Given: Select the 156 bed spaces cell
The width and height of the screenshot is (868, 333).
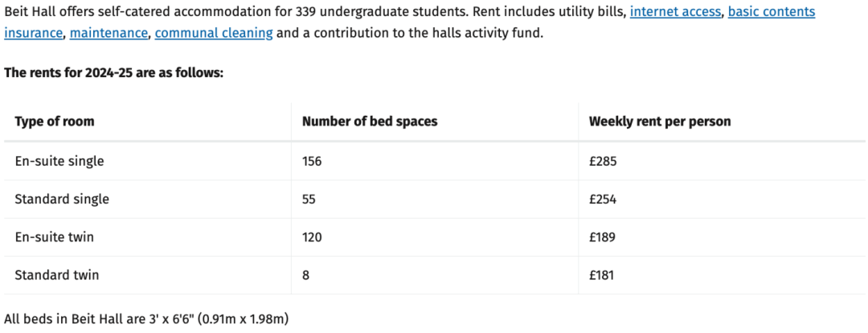Looking at the screenshot, I should point(312,161).
